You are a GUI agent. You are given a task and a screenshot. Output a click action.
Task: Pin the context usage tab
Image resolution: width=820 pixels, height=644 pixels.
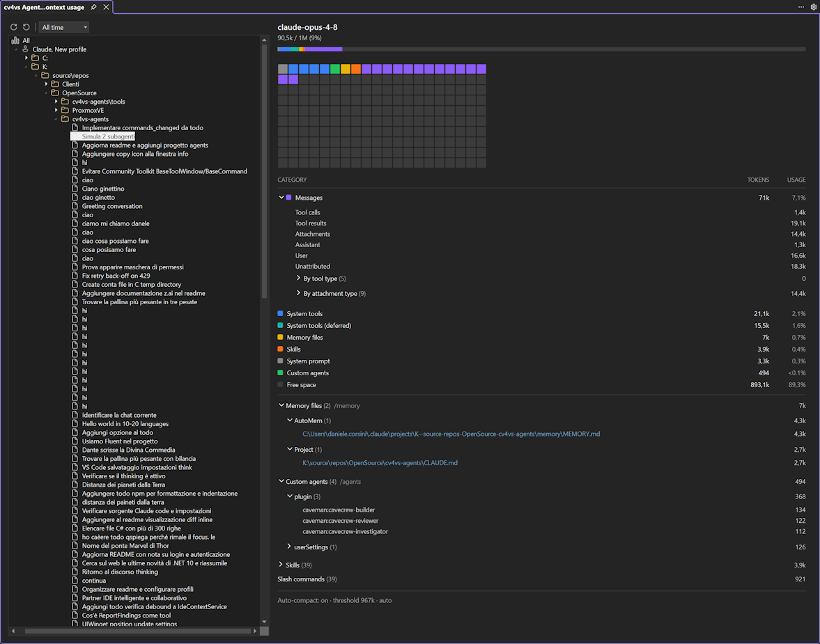pyautogui.click(x=93, y=8)
